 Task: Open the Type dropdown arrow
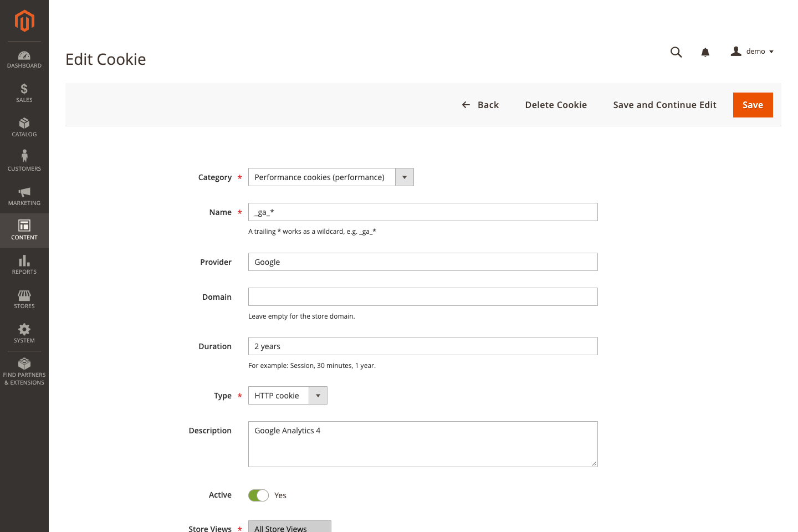point(318,396)
